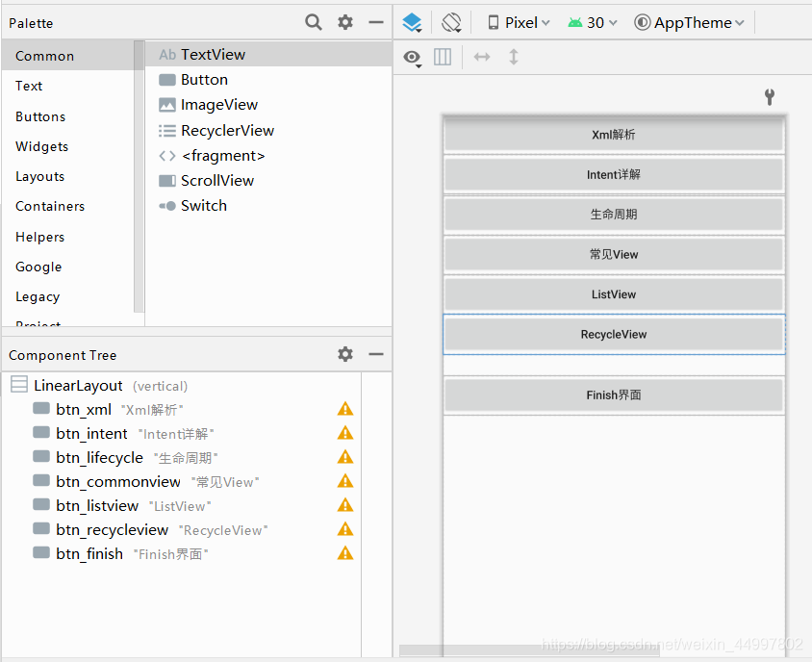Click warning icon for btn_commonview
This screenshot has width=812, height=662.
pos(344,481)
